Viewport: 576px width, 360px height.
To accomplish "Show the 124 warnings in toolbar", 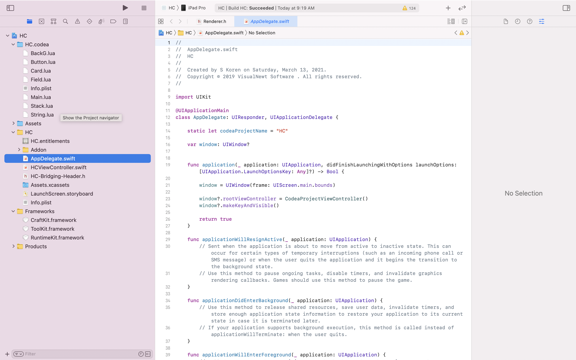I will tap(409, 8).
